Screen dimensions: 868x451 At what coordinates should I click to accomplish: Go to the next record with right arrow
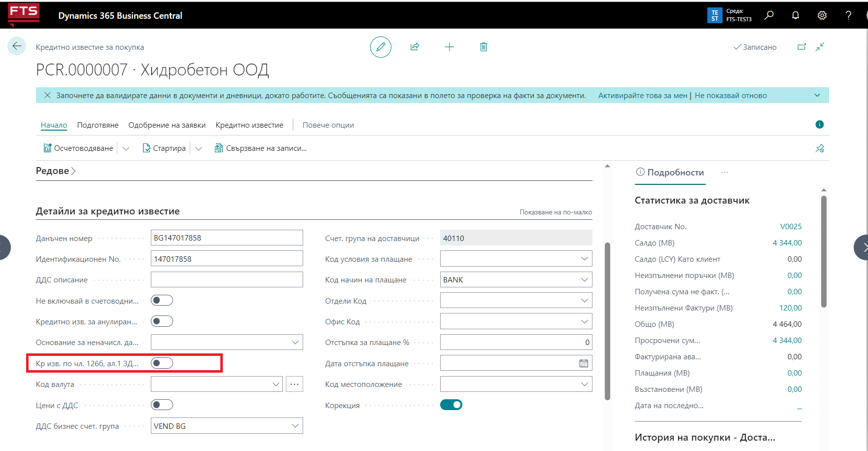(862, 247)
